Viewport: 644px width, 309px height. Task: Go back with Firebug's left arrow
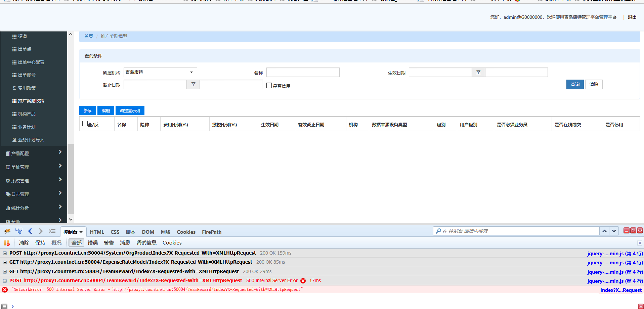(x=30, y=231)
